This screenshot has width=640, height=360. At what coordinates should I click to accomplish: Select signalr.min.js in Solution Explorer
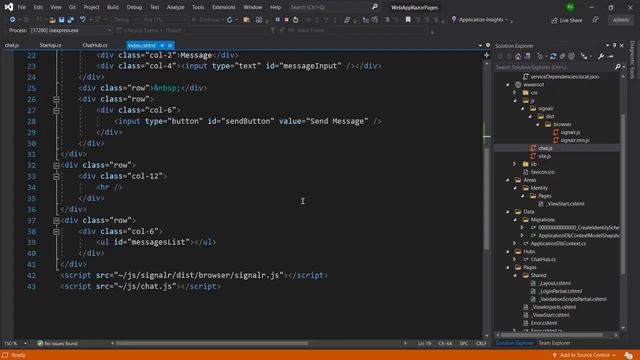[x=575, y=140]
